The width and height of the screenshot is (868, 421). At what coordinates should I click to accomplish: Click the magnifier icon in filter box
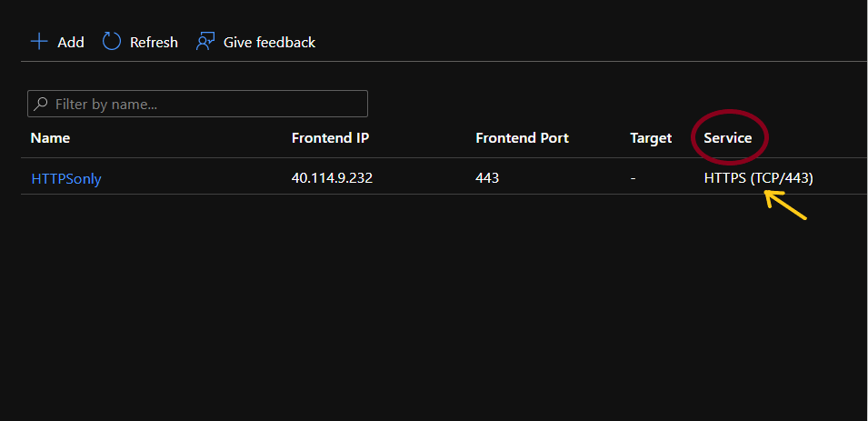click(41, 105)
